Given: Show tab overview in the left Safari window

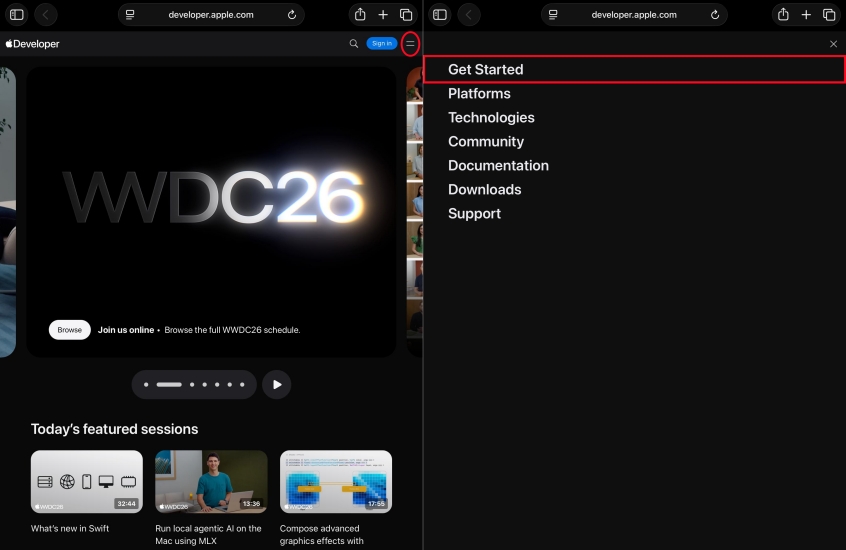Looking at the screenshot, I should pyautogui.click(x=406, y=15).
